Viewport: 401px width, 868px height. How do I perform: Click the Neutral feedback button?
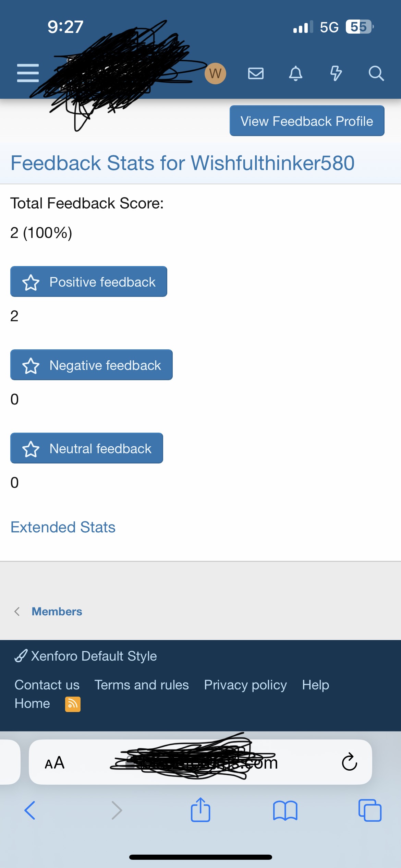[x=87, y=448]
